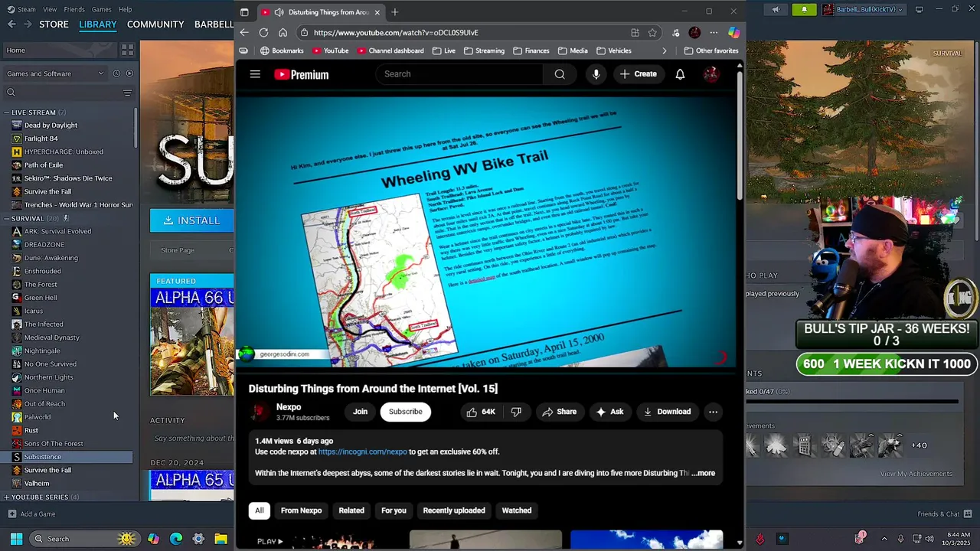Viewport: 980px width, 551px height.
Task: Open Steam account name dropdown
Action: click(863, 9)
